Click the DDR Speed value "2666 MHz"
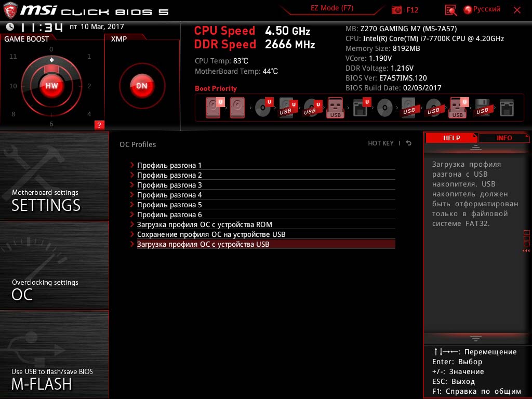The height and width of the screenshot is (399, 532). [290, 45]
